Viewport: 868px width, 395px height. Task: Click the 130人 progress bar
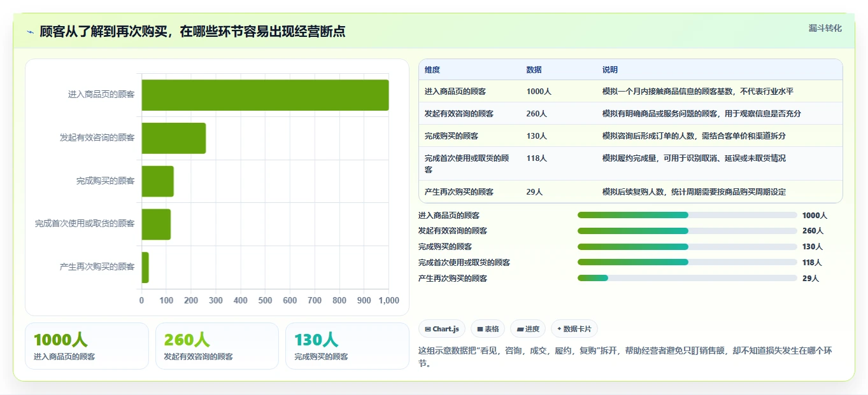point(687,247)
